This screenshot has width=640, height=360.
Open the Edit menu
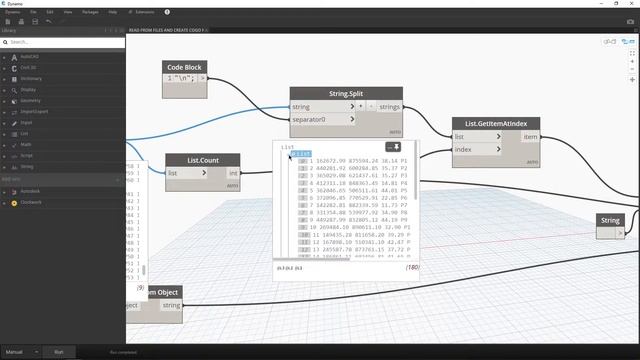pyautogui.click(x=50, y=12)
